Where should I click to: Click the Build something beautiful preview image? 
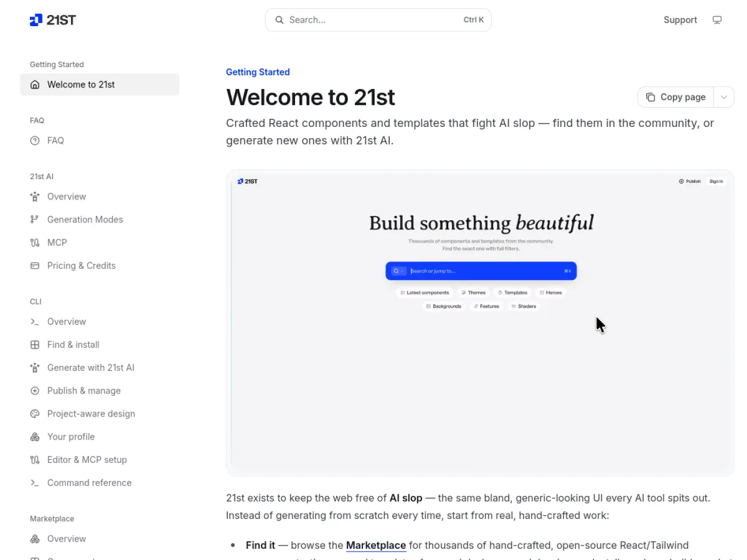480,323
